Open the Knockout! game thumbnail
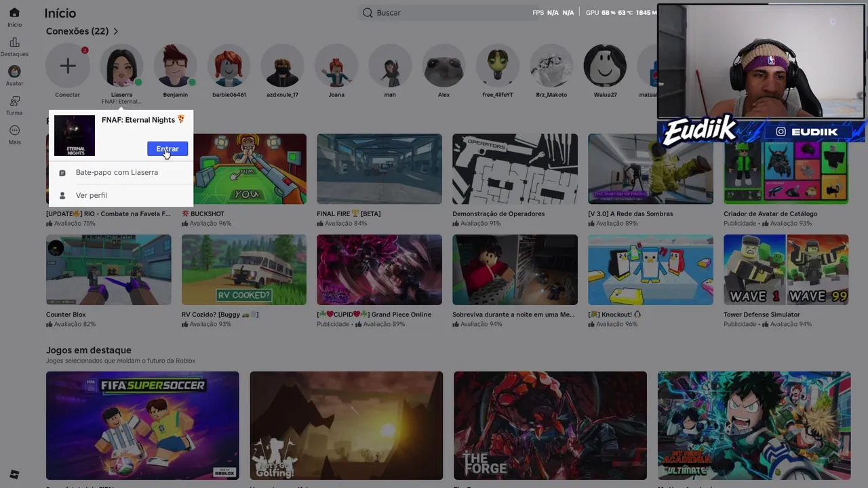Viewport: 868px width, 488px height. click(650, 270)
